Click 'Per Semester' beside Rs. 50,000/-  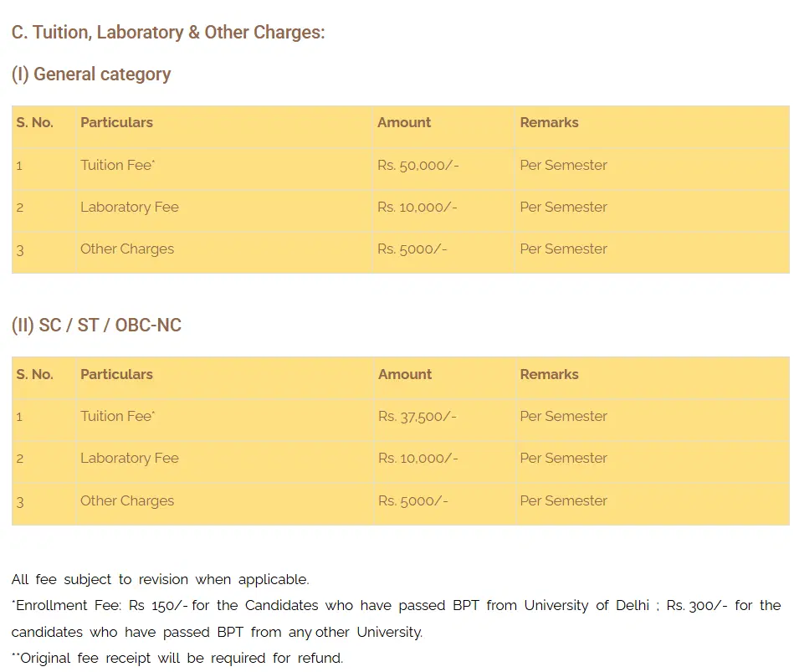click(563, 166)
